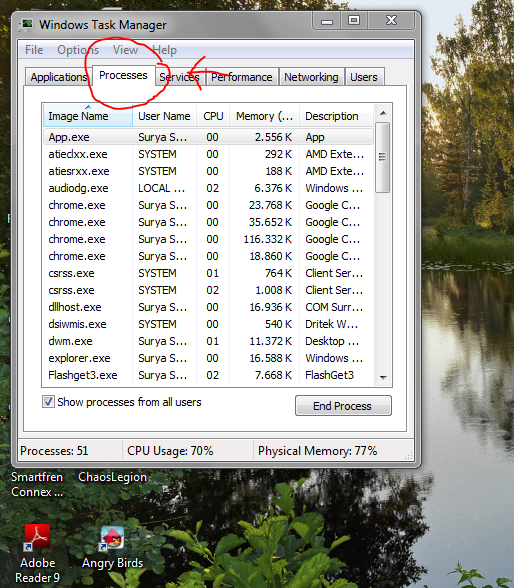514x588 pixels.
Task: Open the Performance tab
Action: pyautogui.click(x=242, y=77)
